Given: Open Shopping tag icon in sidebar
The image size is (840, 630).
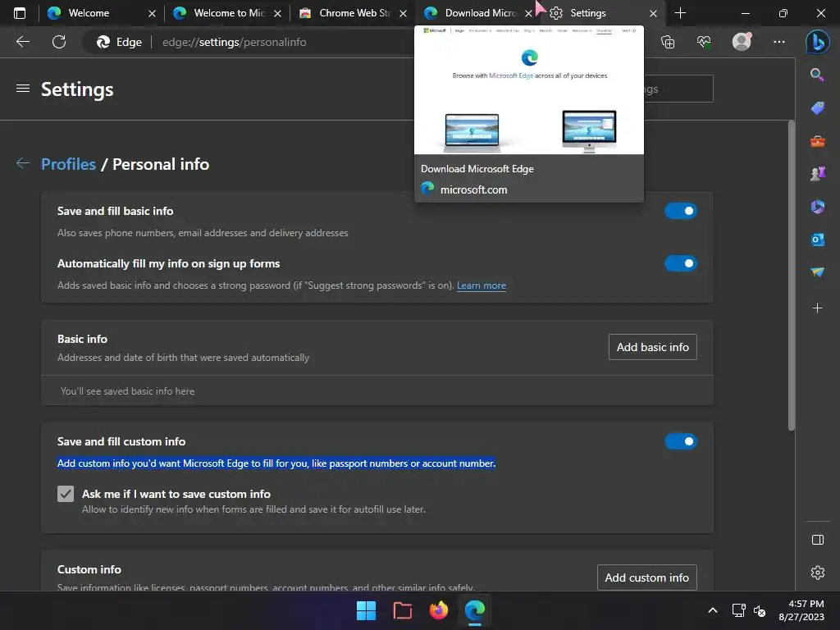Looking at the screenshot, I should click(818, 107).
